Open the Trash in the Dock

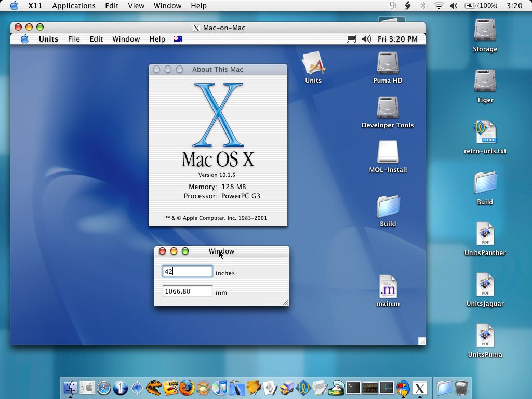coord(461,388)
